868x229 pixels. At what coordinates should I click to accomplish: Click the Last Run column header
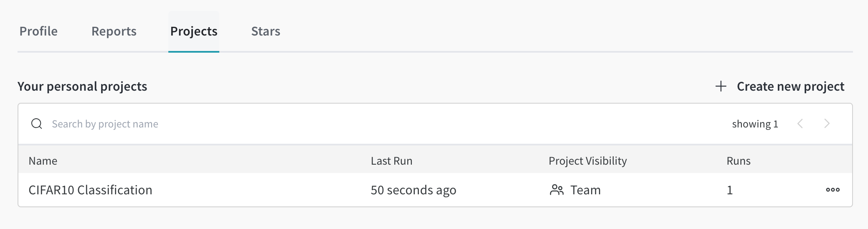tap(391, 161)
